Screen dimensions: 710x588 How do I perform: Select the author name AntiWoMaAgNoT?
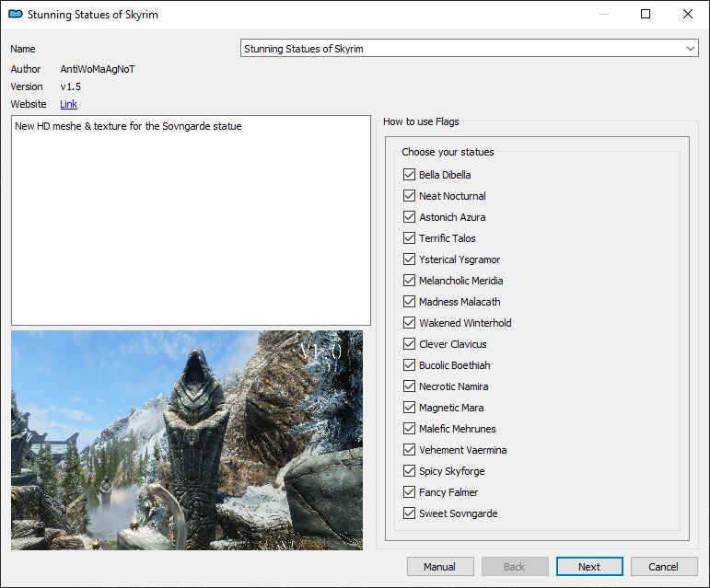[x=98, y=69]
